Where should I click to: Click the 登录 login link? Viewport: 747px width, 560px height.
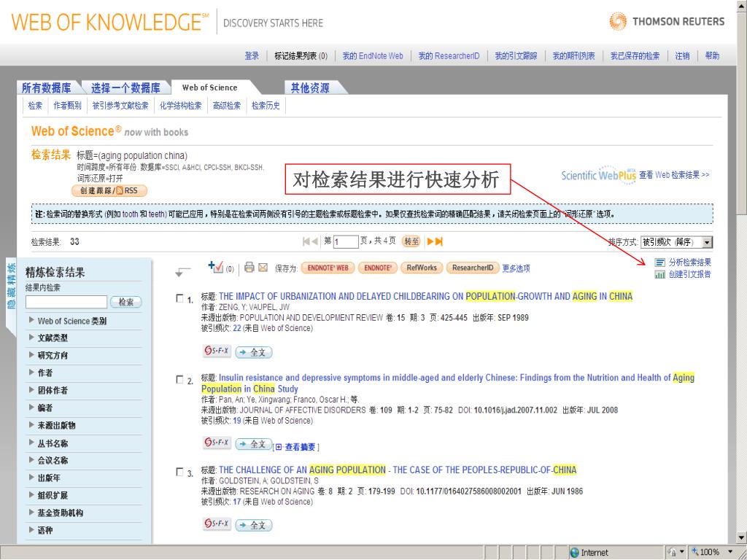(252, 55)
